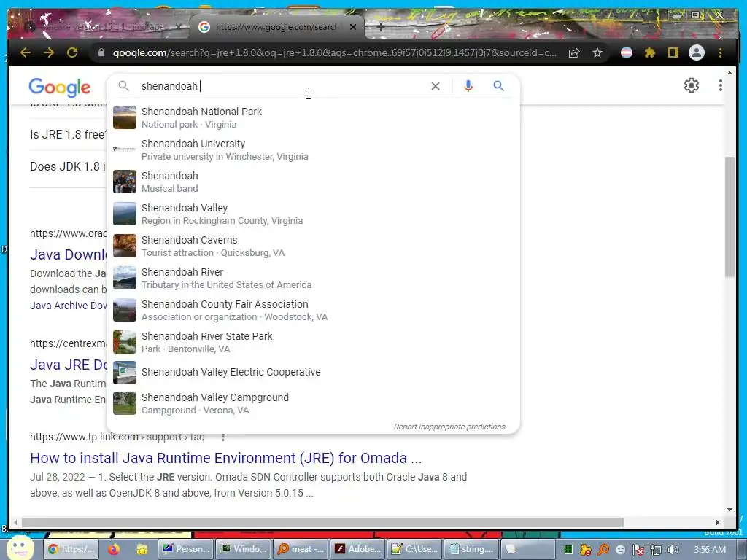The width and height of the screenshot is (747, 560).
Task: Click the Shenandoah River State Park thumbnail
Action: (x=124, y=342)
